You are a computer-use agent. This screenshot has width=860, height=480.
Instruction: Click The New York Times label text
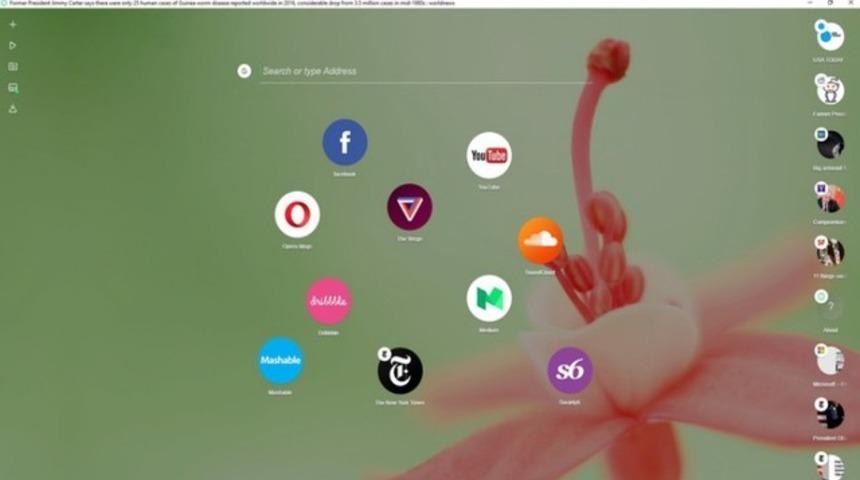[x=400, y=402]
